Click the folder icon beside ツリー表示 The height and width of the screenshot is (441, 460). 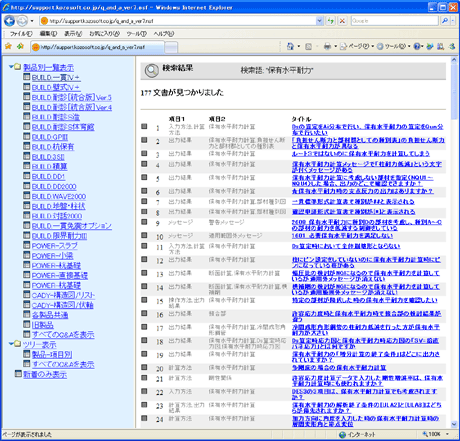(x=18, y=344)
